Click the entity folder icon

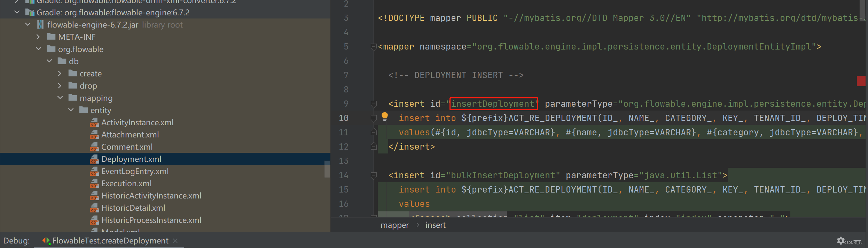tap(84, 110)
